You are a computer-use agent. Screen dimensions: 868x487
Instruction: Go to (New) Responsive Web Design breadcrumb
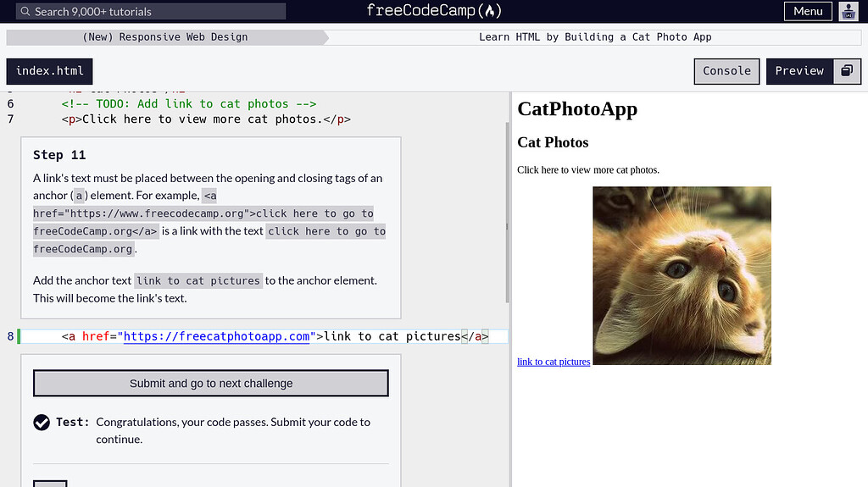tap(165, 37)
